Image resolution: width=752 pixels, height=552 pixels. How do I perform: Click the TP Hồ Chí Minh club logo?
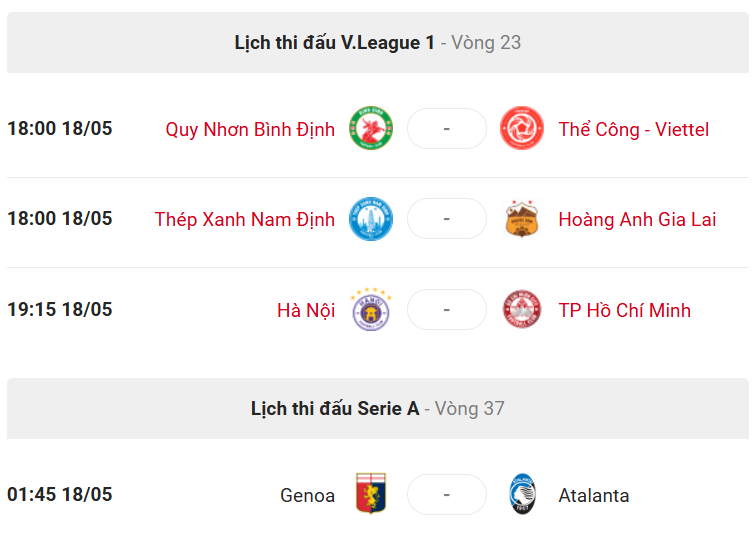coord(522,309)
